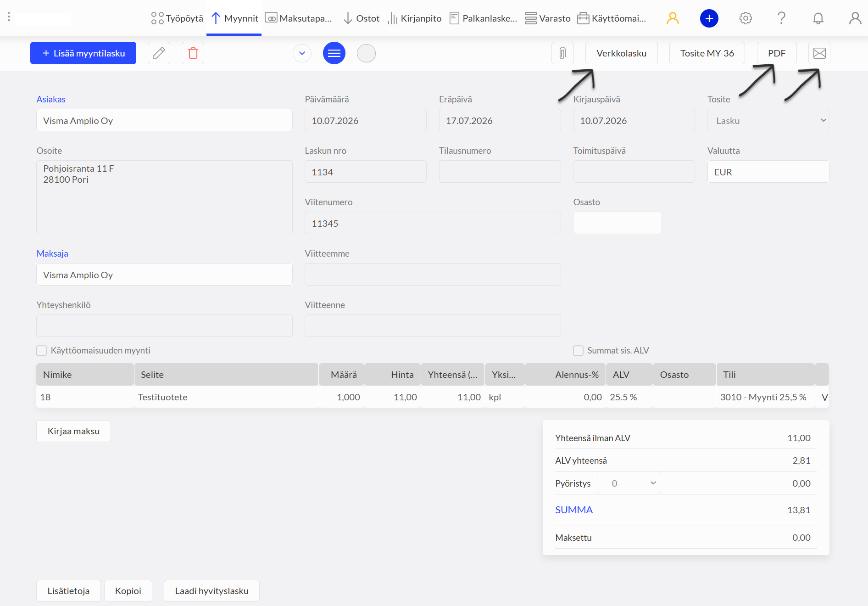Screen dimensions: 868x606
Task: Export the invoice as PDF
Action: click(776, 53)
